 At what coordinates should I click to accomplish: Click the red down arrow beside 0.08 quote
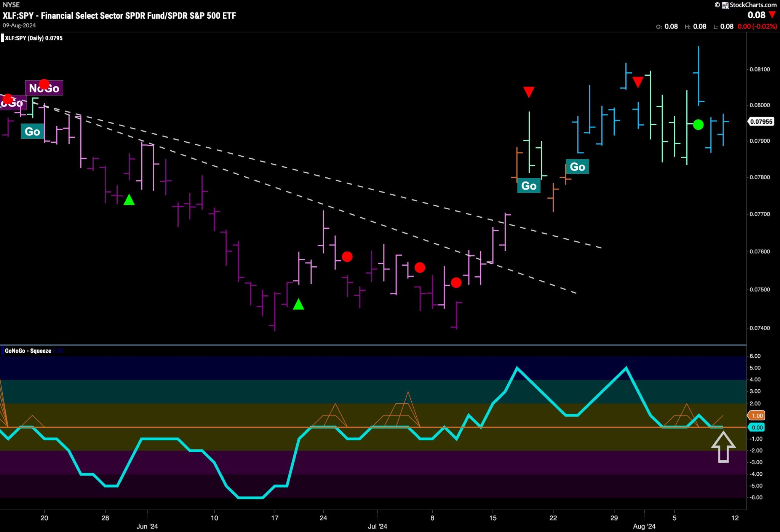pyautogui.click(x=772, y=15)
